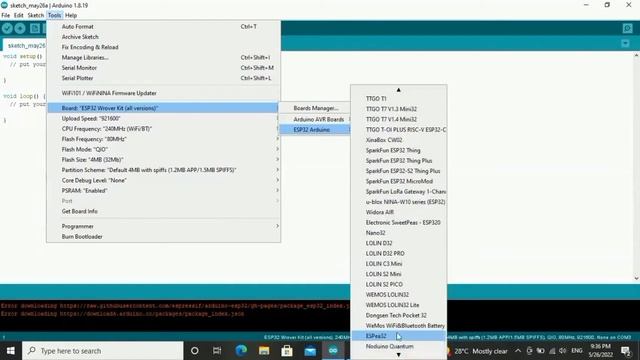The width and height of the screenshot is (640, 360).
Task: Select WiFi101 / WiFiNINA Firmware Updater
Action: [x=163, y=93]
